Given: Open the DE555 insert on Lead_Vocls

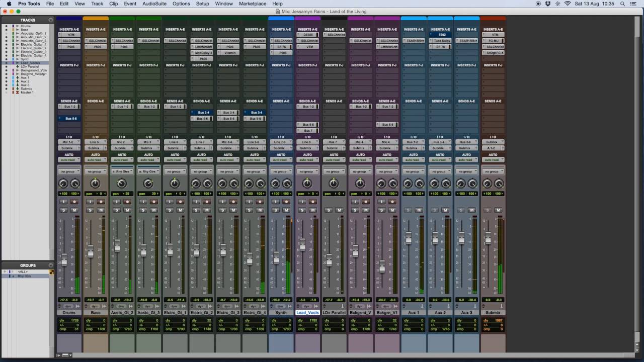Looking at the screenshot, I should (x=307, y=35).
